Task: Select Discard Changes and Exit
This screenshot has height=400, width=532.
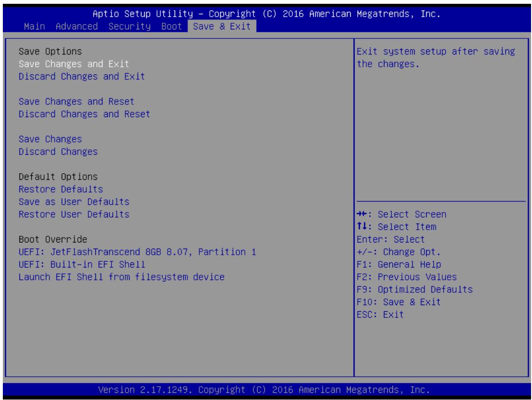Action: coord(82,76)
